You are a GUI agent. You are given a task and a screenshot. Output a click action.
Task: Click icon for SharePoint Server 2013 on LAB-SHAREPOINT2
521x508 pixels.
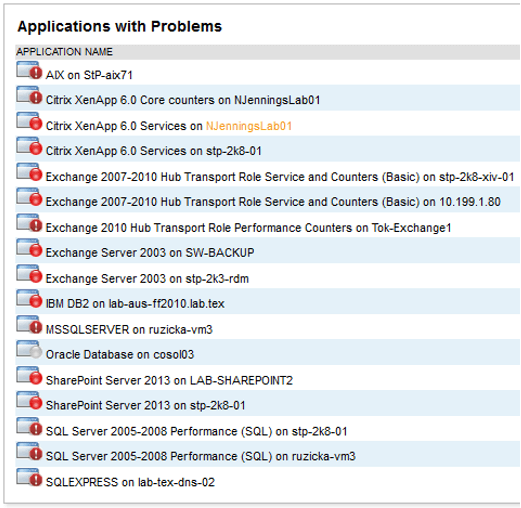[x=29, y=376]
